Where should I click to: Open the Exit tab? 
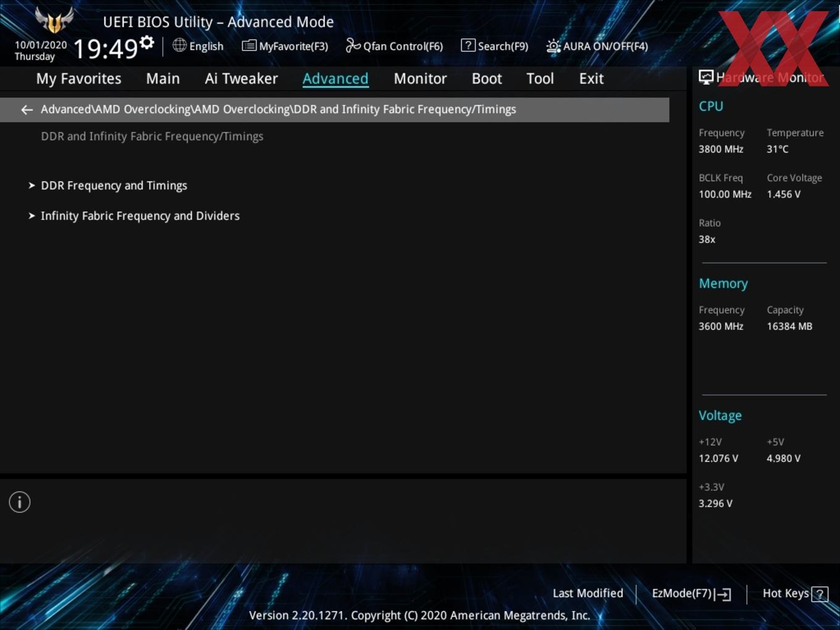click(591, 78)
